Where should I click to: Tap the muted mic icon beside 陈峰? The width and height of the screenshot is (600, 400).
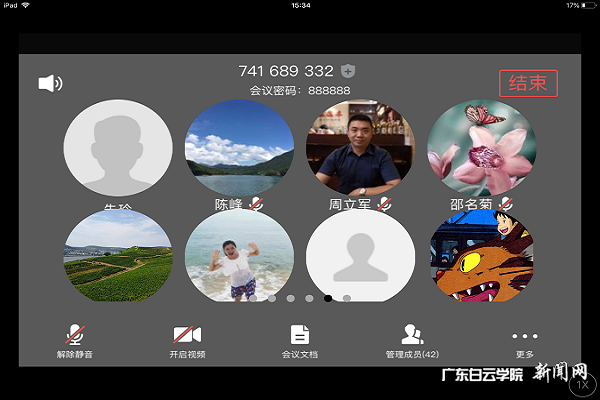tap(256, 204)
